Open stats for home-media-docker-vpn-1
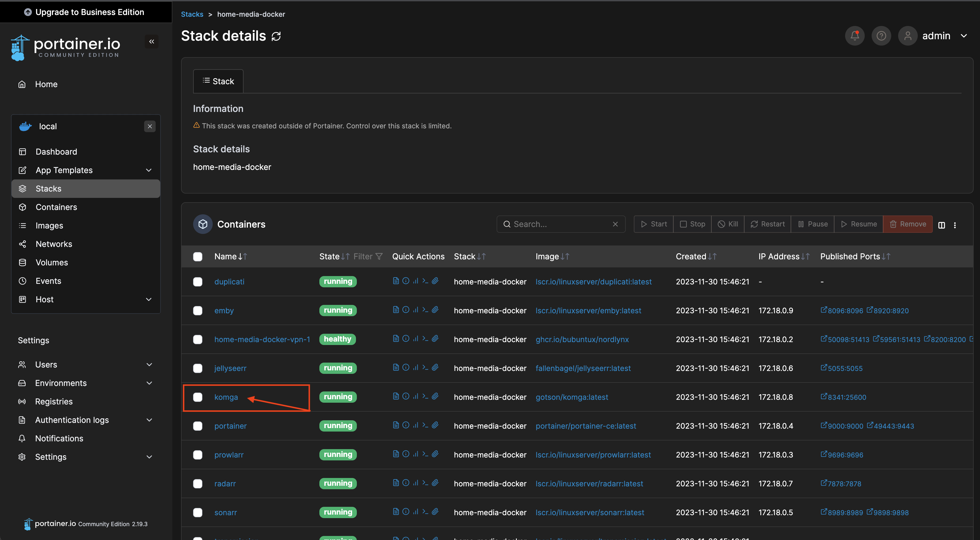980x540 pixels. coord(415,338)
